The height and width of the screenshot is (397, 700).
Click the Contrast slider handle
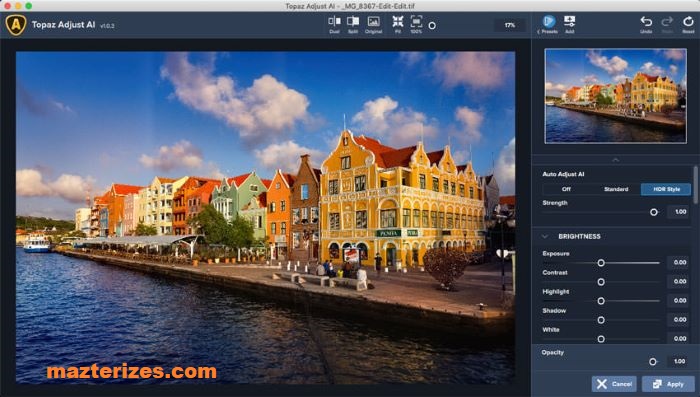pyautogui.click(x=601, y=282)
